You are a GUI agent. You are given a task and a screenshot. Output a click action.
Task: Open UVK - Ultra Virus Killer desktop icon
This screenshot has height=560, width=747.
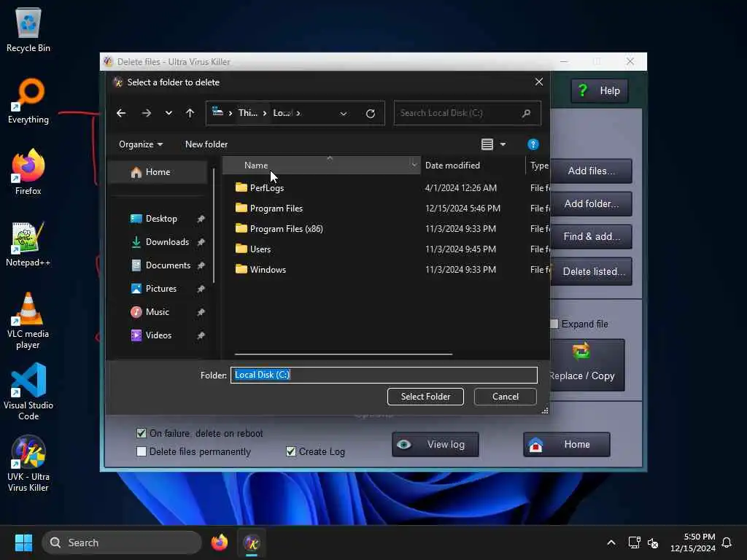coord(28,463)
